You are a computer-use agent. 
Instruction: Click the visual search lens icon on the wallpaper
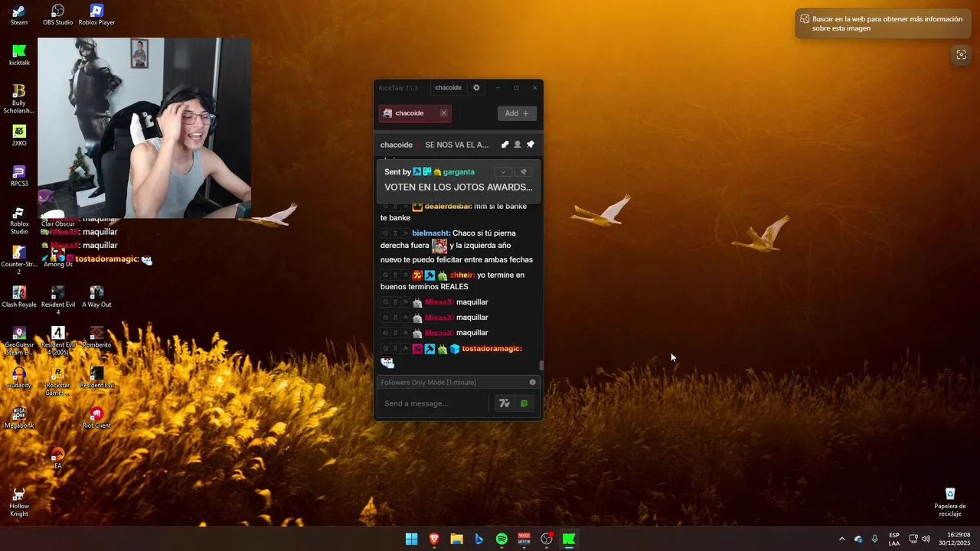962,54
